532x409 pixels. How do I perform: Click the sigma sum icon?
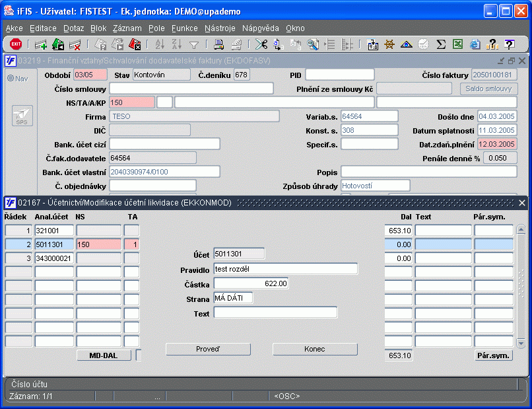pyautogui.click(x=441, y=44)
